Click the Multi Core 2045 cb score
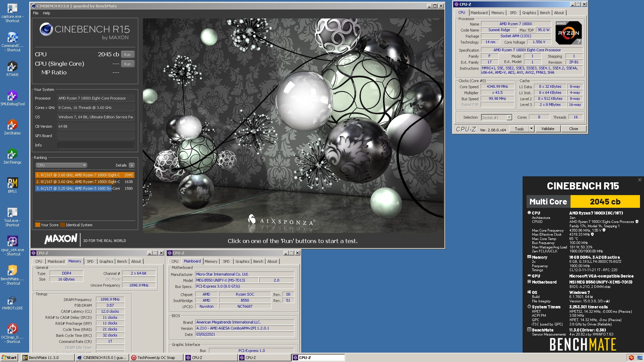 [605, 202]
